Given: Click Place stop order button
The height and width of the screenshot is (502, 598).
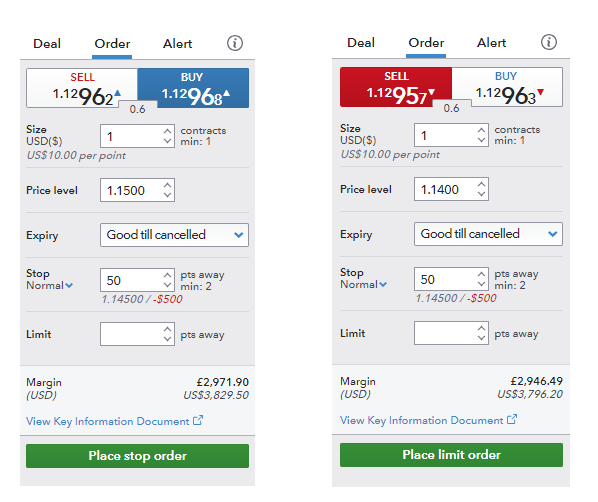Looking at the screenshot, I should [137, 456].
